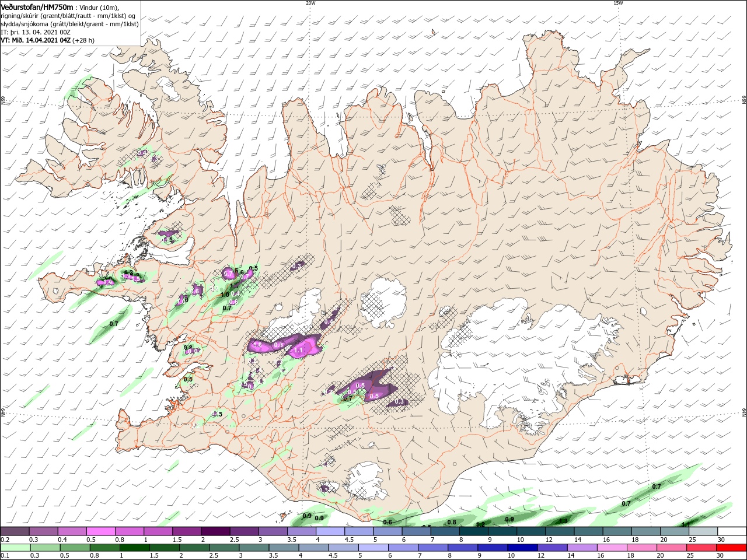747x560 pixels.
Task: Pick the dark green 1 swatch in lower legend
Action: click(x=135, y=548)
